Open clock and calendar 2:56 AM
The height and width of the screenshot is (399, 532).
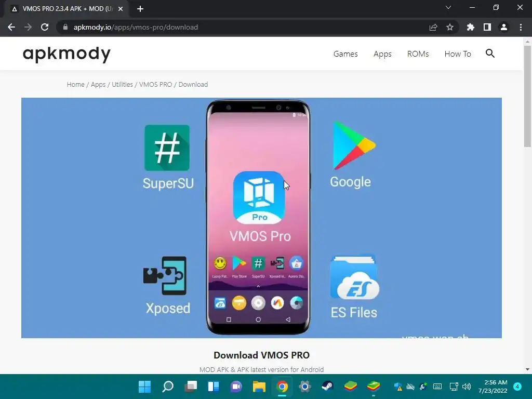pos(493,387)
